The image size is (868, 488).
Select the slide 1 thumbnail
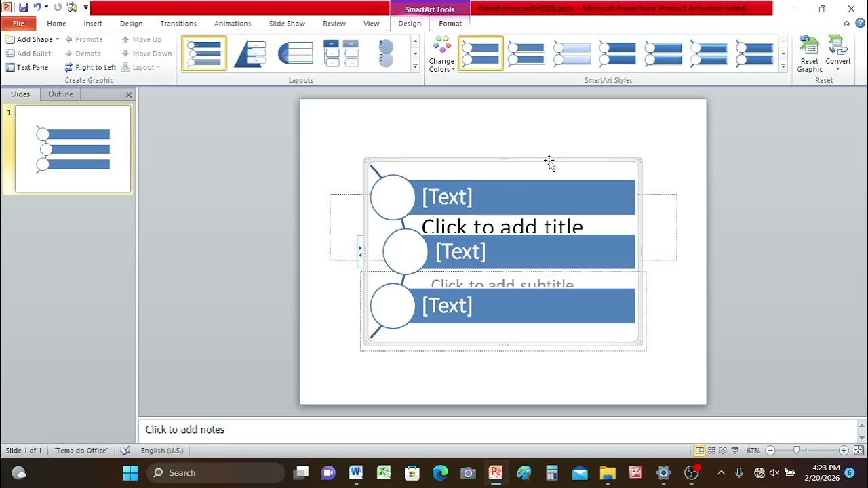pyautogui.click(x=73, y=149)
